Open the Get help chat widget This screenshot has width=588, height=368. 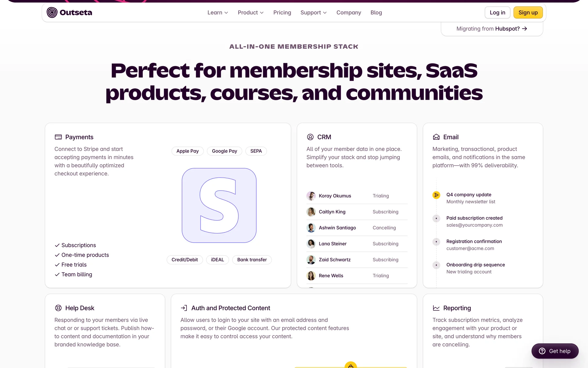point(555,351)
